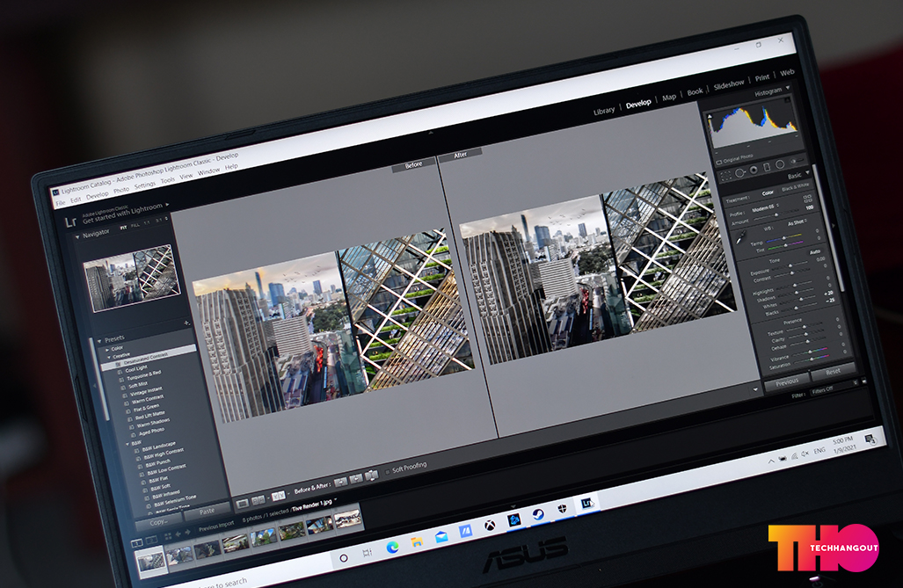903x588 pixels.
Task: Select the Graduated Filter tool
Action: pyautogui.click(x=767, y=168)
